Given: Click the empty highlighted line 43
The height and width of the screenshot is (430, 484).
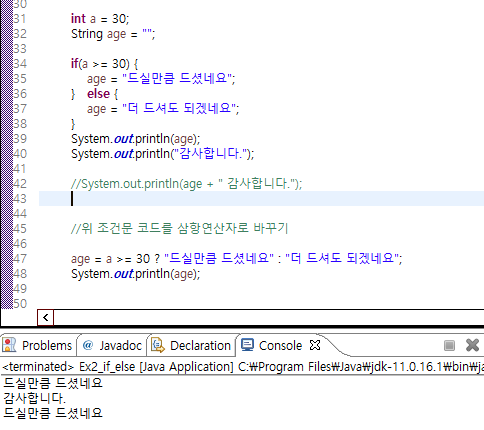Looking at the screenshot, I should click(x=261, y=199).
